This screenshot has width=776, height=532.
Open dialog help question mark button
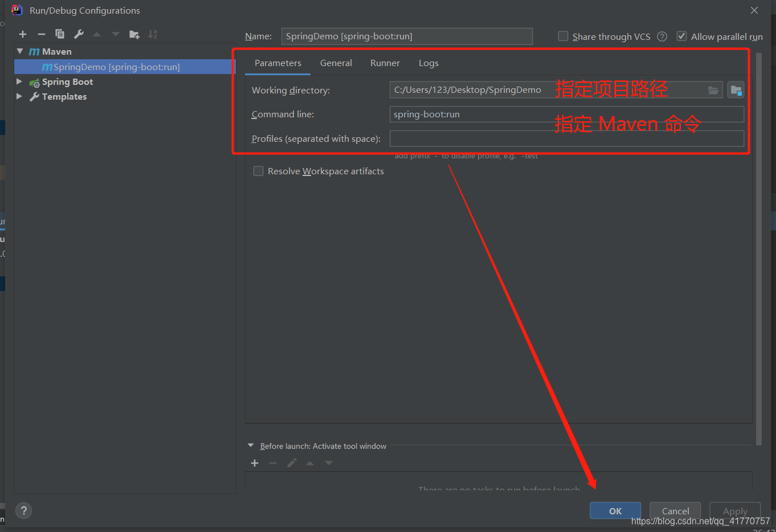coord(24,510)
